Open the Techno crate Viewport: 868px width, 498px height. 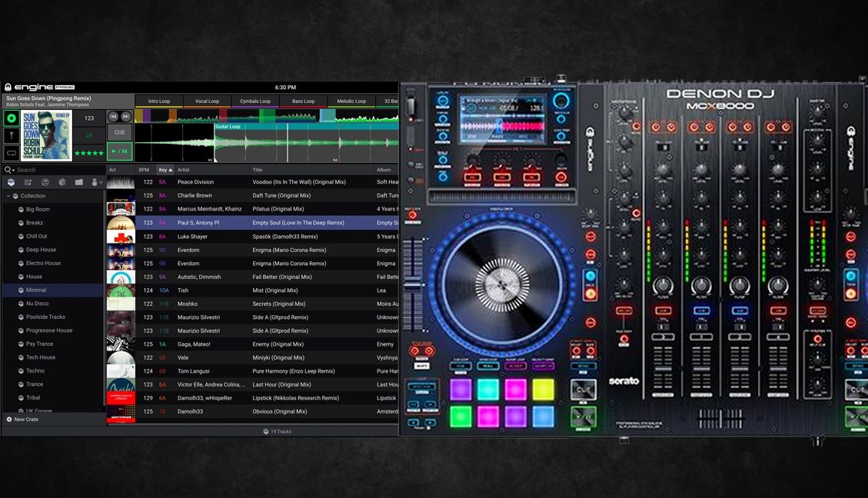point(35,370)
